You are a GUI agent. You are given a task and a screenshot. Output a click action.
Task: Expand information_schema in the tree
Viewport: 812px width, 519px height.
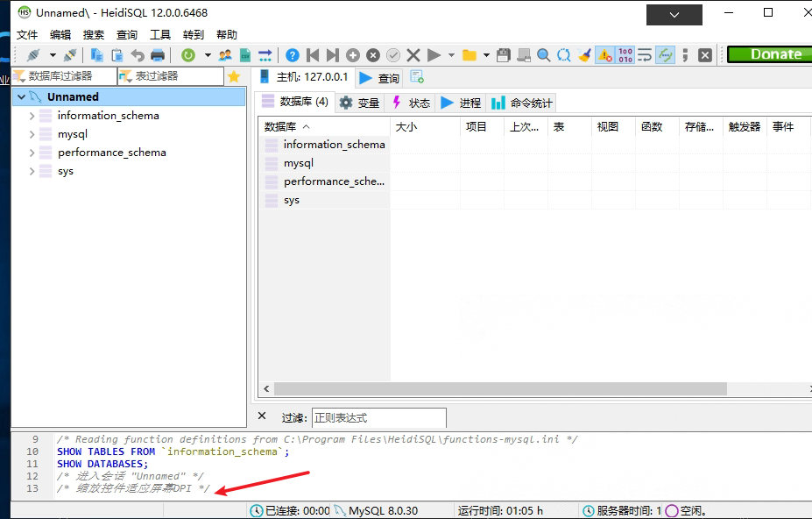[32, 116]
